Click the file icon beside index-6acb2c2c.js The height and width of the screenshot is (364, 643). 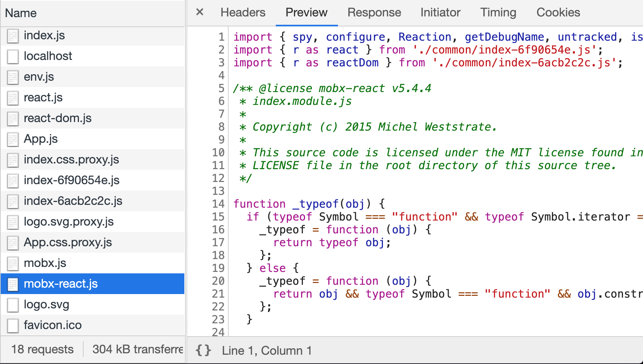[13, 202]
